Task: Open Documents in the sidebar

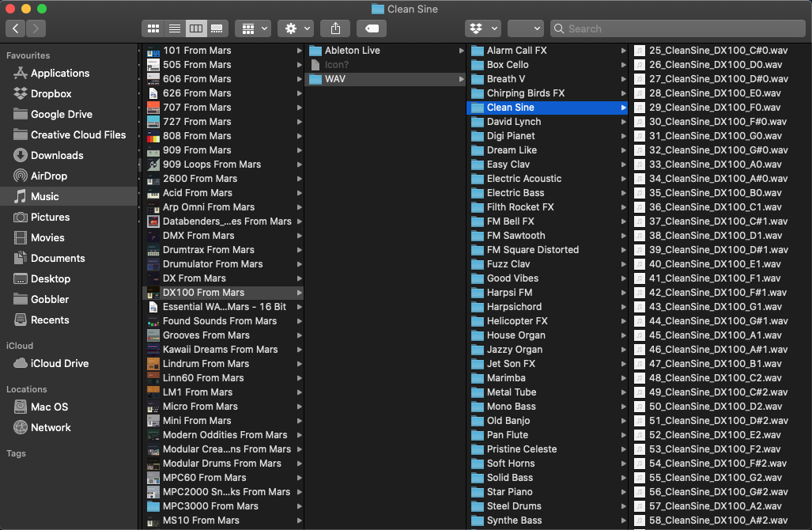Action: tap(70, 258)
